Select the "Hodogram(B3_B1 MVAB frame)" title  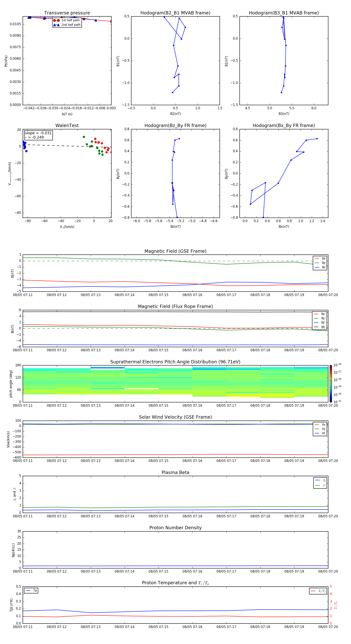284,13
